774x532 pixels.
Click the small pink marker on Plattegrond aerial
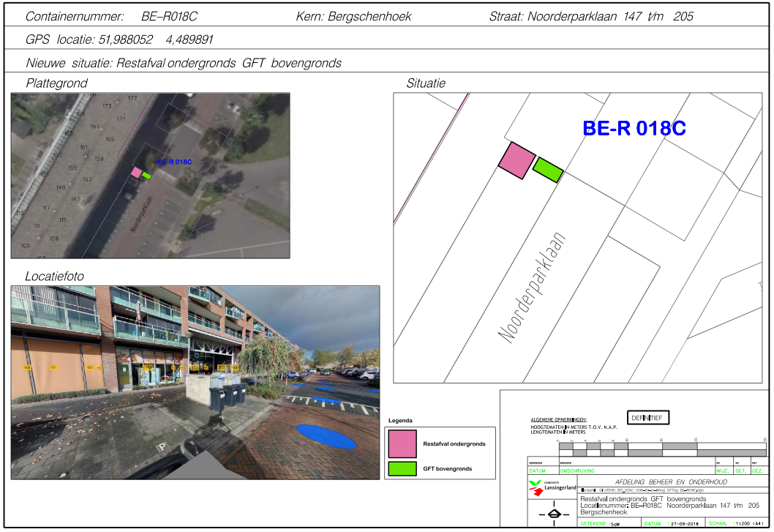[136, 172]
